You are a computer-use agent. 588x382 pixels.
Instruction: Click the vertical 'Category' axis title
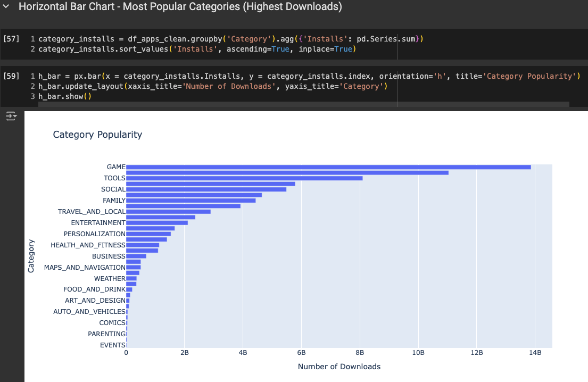point(31,256)
